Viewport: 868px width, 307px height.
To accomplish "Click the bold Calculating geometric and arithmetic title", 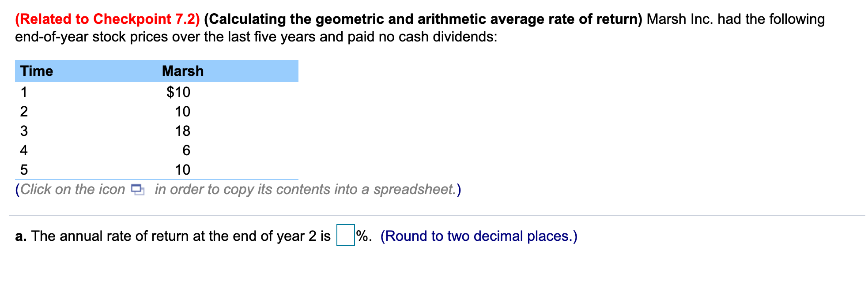I will click(x=423, y=19).
